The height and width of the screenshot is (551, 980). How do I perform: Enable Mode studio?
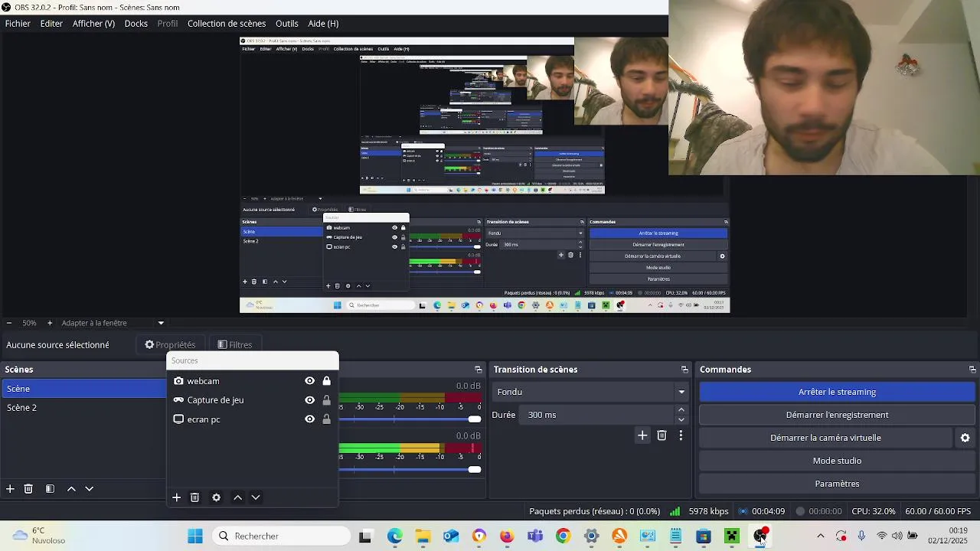[837, 461]
